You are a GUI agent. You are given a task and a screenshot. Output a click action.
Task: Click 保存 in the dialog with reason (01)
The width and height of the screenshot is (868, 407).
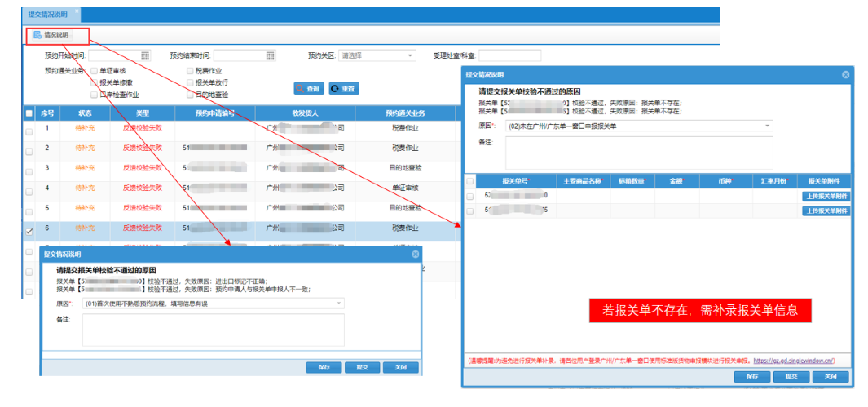(324, 368)
